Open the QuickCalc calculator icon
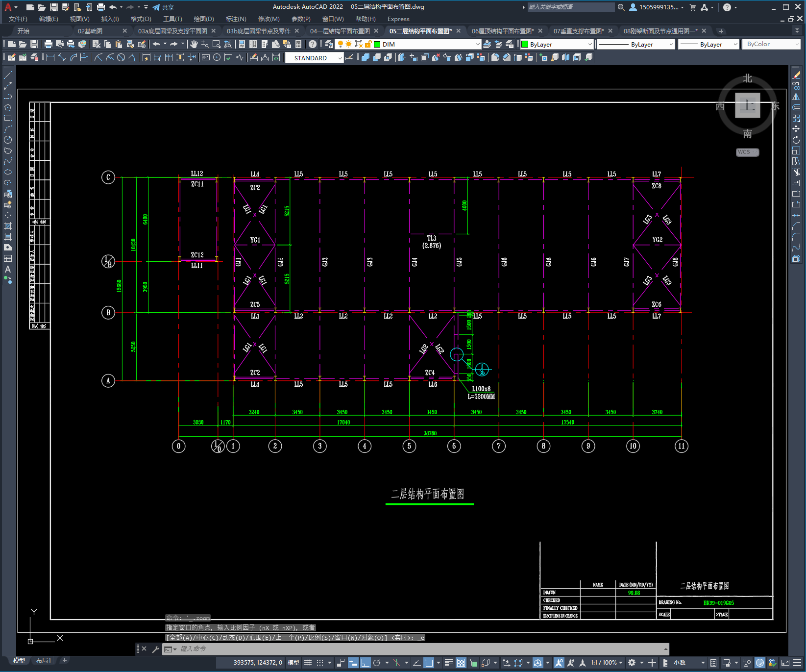Screen dimensions: 806x672 pyautogui.click(x=298, y=44)
